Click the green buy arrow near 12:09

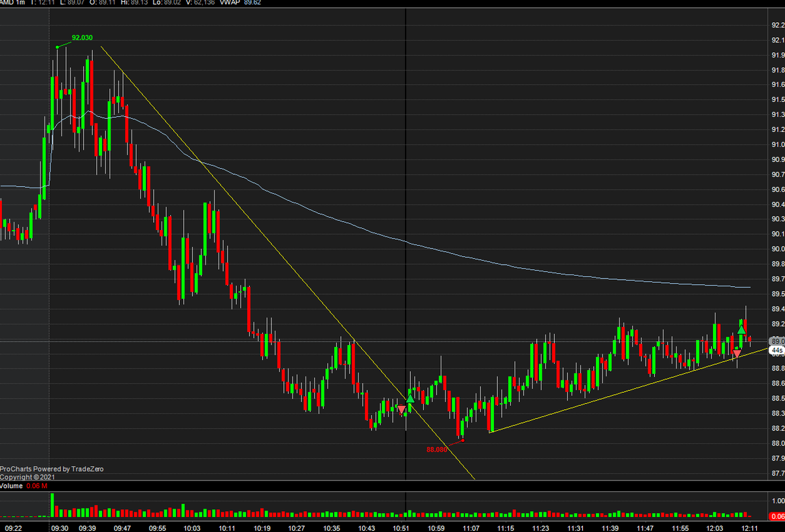pos(742,330)
